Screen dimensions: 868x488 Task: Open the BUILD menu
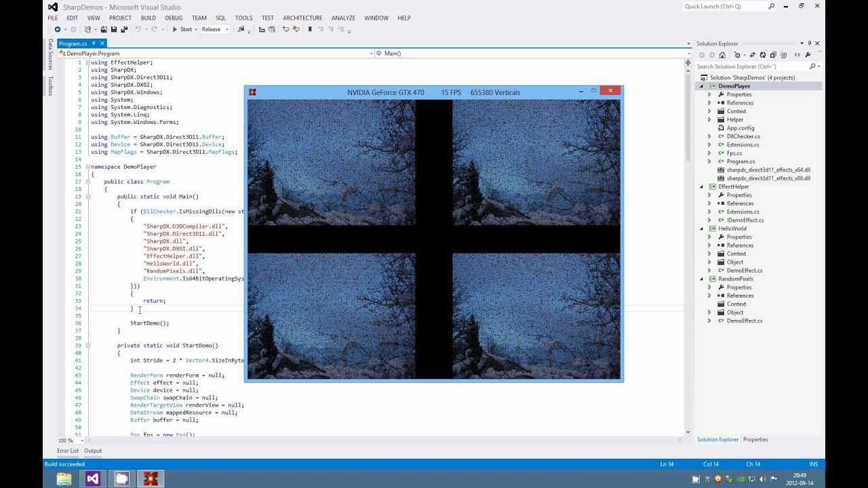pos(148,18)
